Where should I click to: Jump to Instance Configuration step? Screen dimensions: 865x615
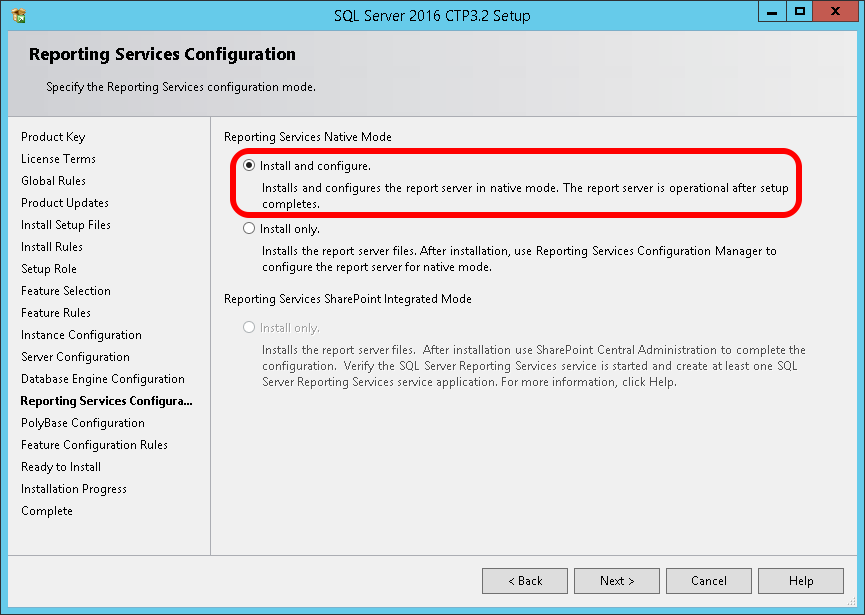coord(81,335)
